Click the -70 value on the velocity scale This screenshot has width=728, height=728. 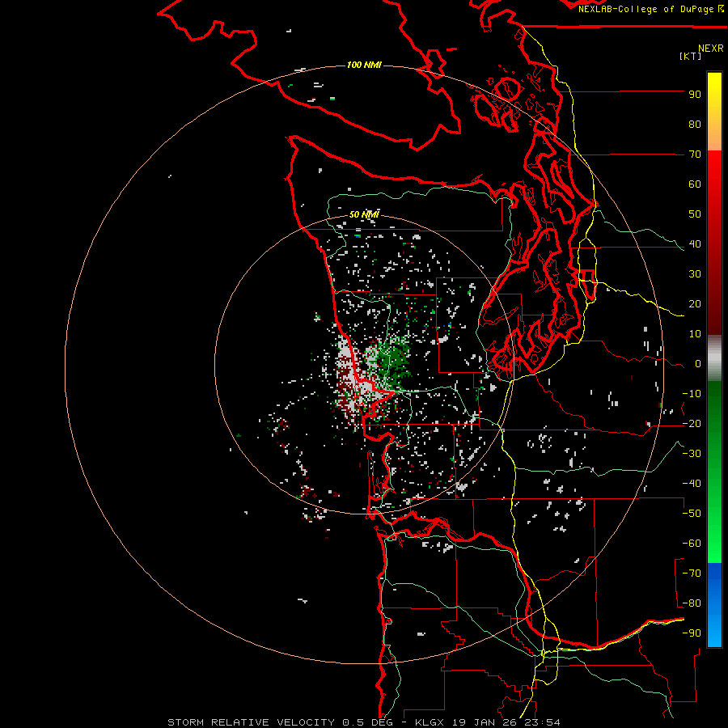692,574
